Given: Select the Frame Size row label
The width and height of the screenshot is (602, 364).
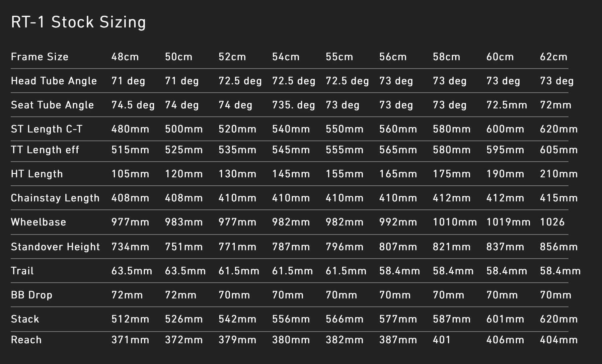Looking at the screenshot, I should pyautogui.click(x=40, y=57).
